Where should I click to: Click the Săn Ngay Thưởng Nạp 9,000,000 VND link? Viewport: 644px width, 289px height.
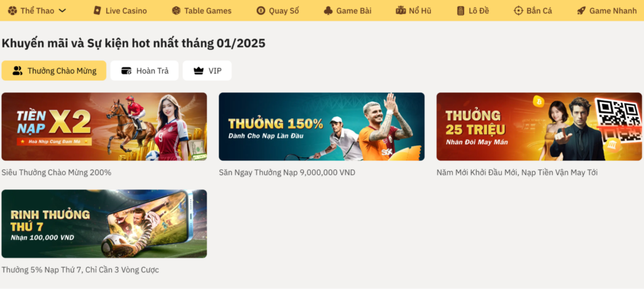click(287, 173)
